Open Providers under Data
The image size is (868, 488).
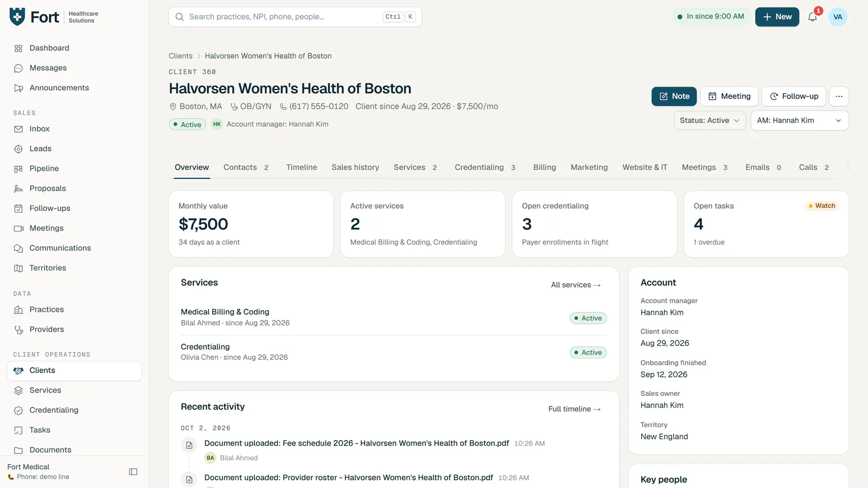coord(74,330)
